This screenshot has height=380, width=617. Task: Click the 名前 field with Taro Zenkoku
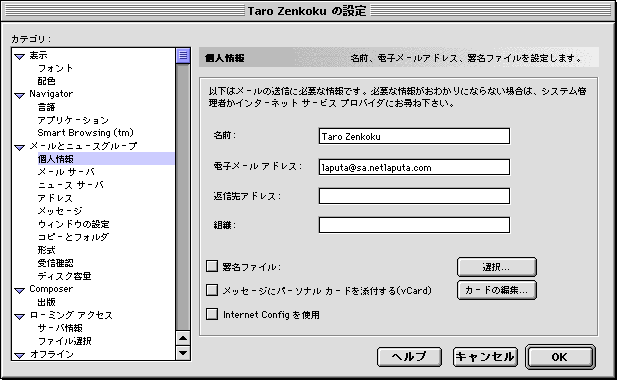[414, 136]
